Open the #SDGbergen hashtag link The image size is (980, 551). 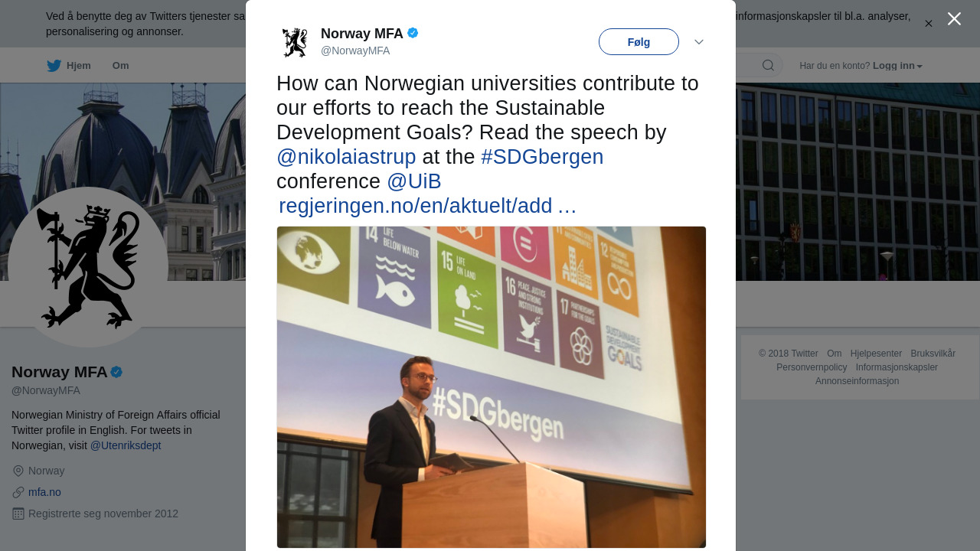pyautogui.click(x=542, y=157)
